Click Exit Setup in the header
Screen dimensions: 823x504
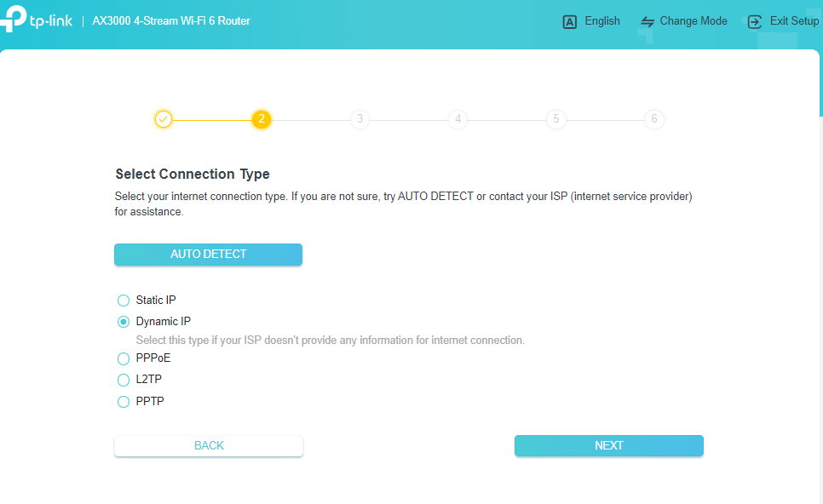pyautogui.click(x=793, y=21)
